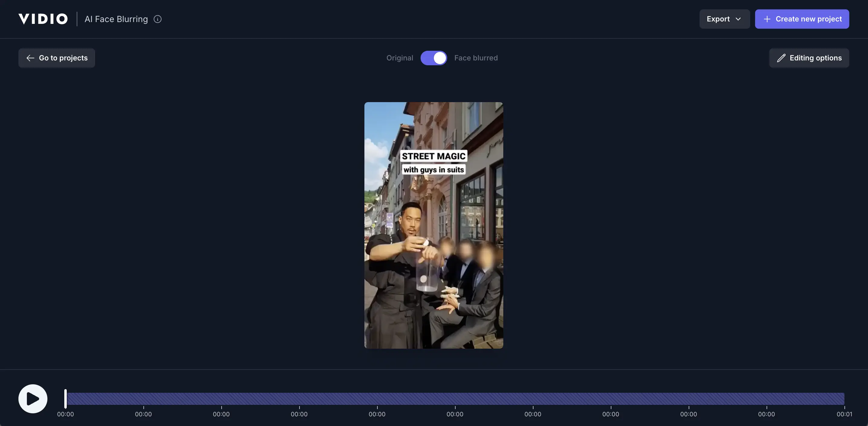Select the pencil icon on Editing options

(782, 58)
